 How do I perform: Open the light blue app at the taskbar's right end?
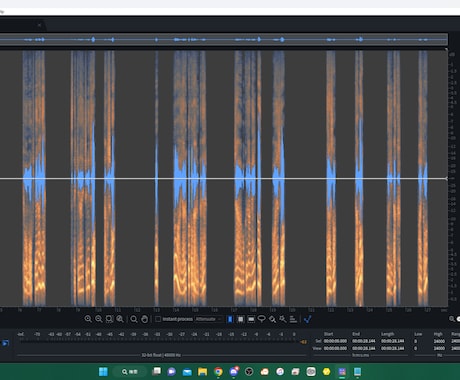click(x=357, y=371)
